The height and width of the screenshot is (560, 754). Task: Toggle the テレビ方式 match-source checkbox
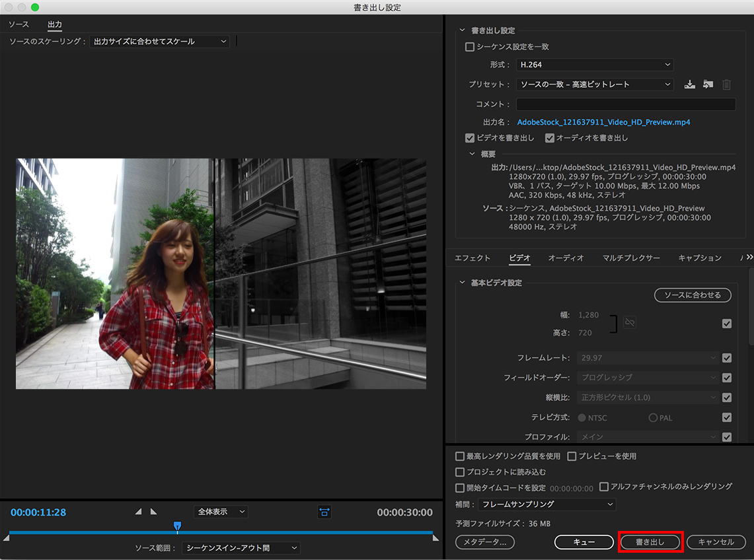pyautogui.click(x=727, y=417)
